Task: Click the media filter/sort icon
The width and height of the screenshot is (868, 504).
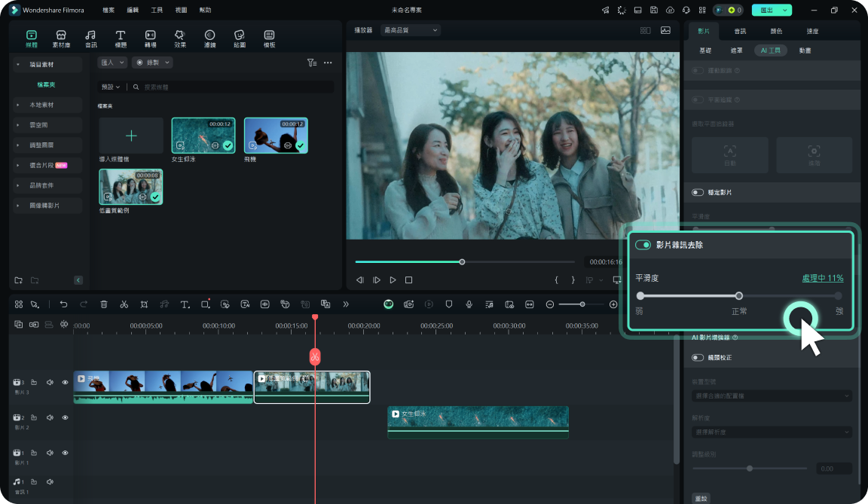Action: click(312, 63)
